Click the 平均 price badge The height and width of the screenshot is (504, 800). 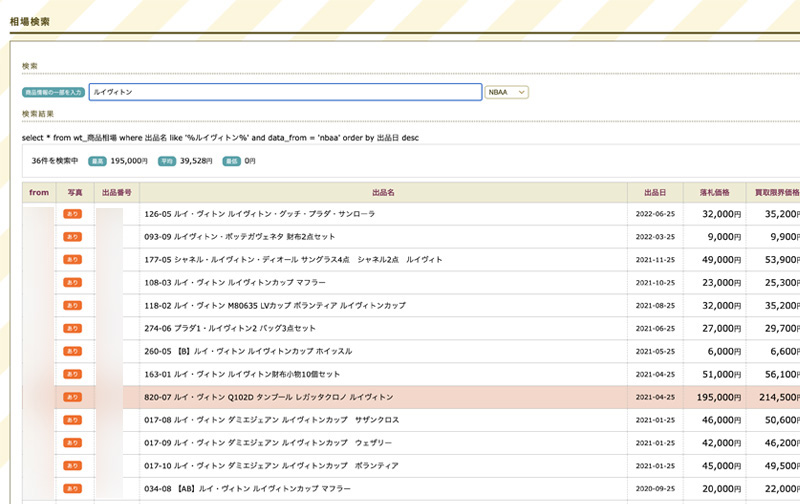(x=167, y=161)
